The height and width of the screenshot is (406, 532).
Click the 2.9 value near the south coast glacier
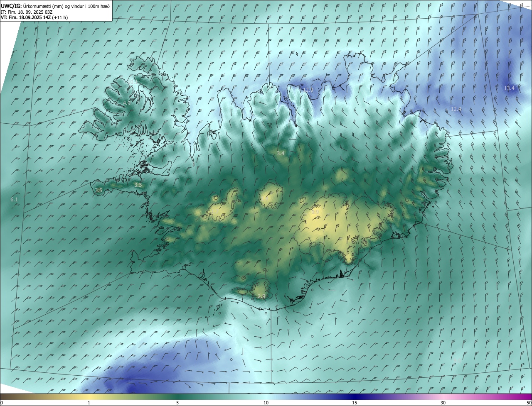[261, 296]
